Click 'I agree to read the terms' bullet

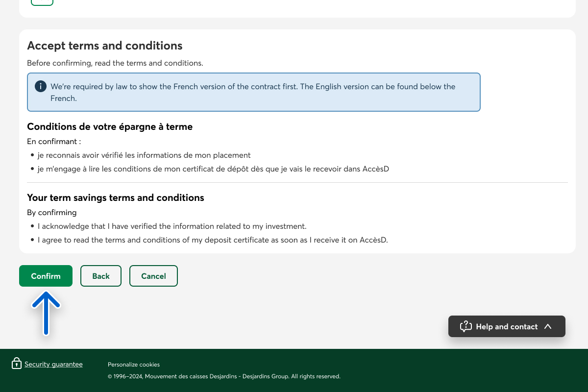tap(212, 240)
